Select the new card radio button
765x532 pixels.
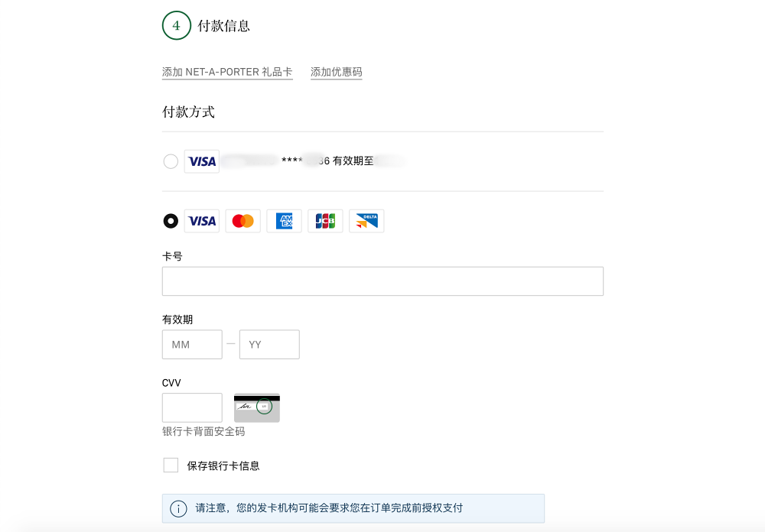(171, 221)
